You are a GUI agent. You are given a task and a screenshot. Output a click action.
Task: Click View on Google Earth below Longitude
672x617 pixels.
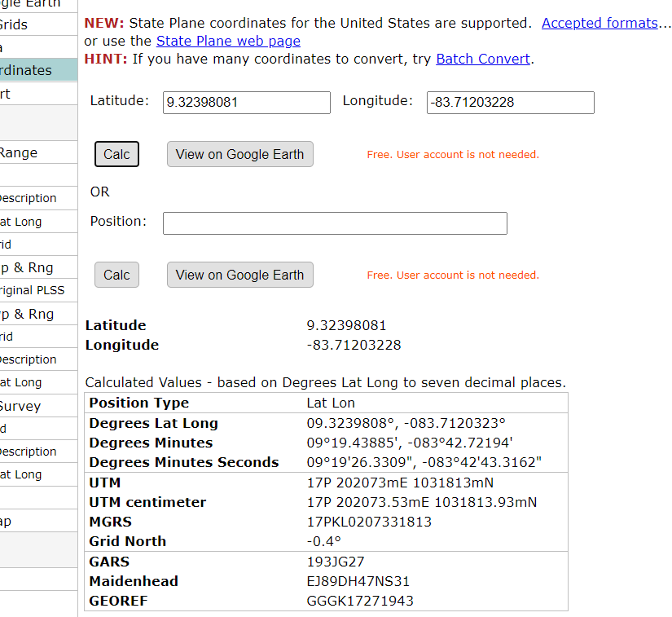[239, 154]
